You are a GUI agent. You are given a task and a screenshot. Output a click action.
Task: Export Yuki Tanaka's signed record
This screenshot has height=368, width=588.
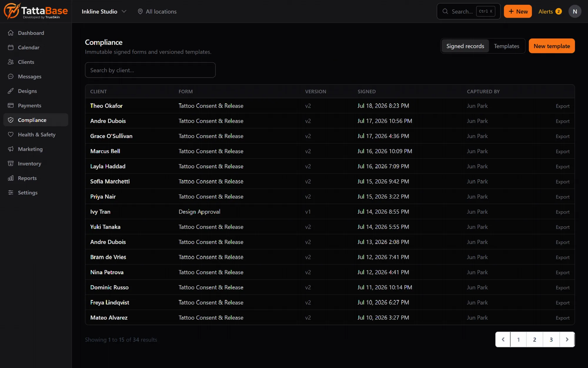pos(562,227)
